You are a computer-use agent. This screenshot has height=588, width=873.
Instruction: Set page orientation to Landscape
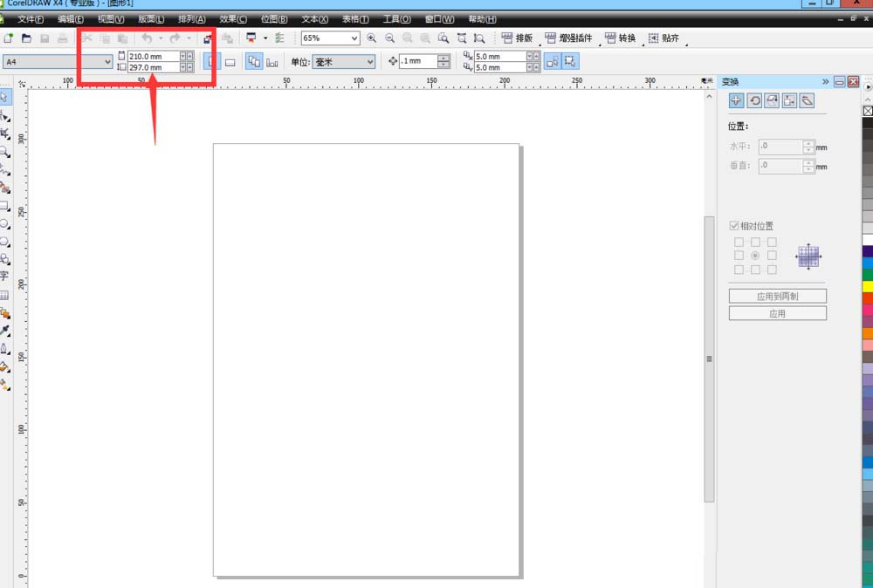click(x=230, y=62)
